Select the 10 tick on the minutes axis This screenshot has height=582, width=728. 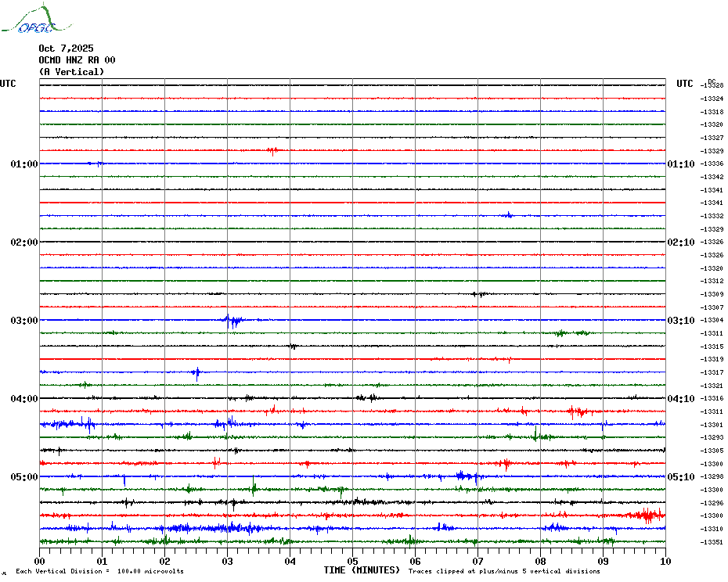665,561
